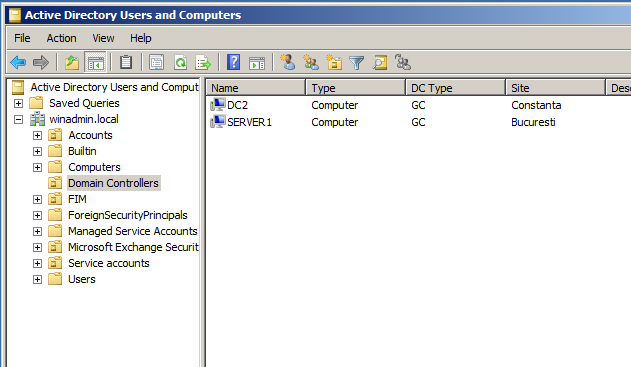Click the Domain Controllers OU folder icon

tap(55, 183)
